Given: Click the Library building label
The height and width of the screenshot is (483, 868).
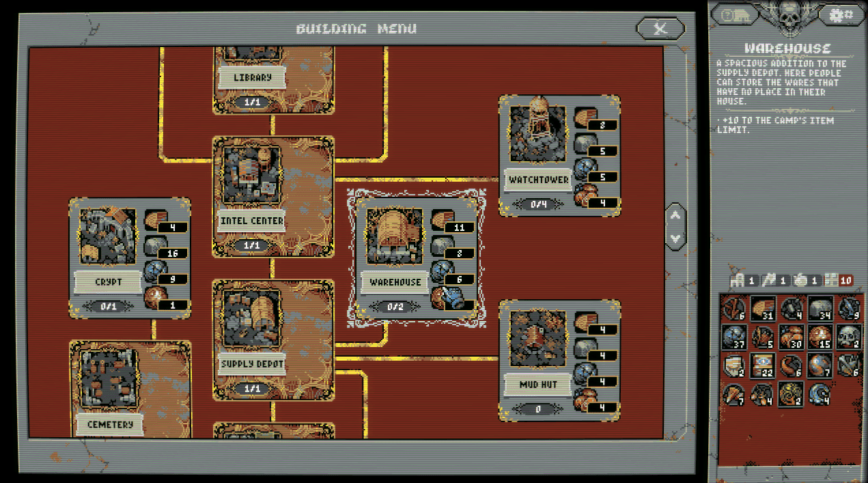Looking at the screenshot, I should tap(252, 77).
